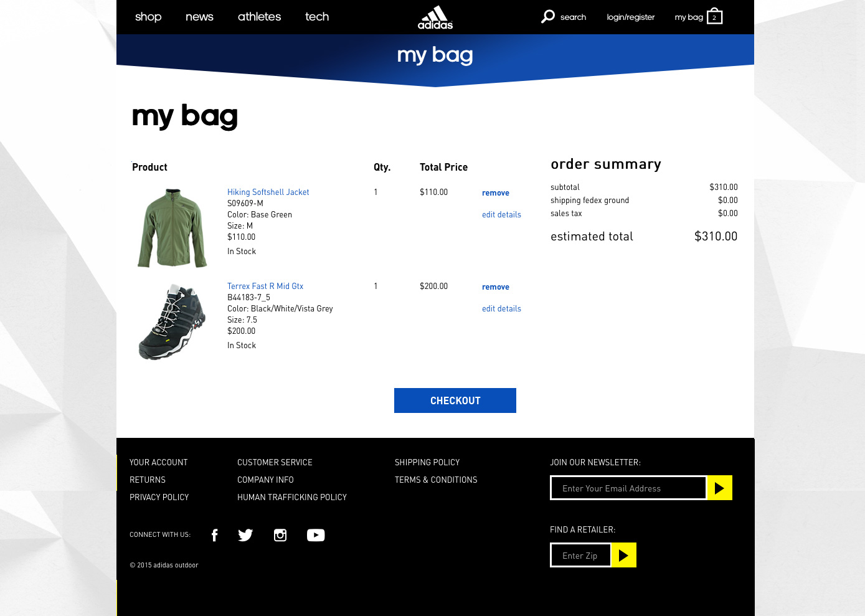The image size is (865, 616).
Task: Submit zip code with yellow arrow button
Action: pyautogui.click(x=623, y=556)
